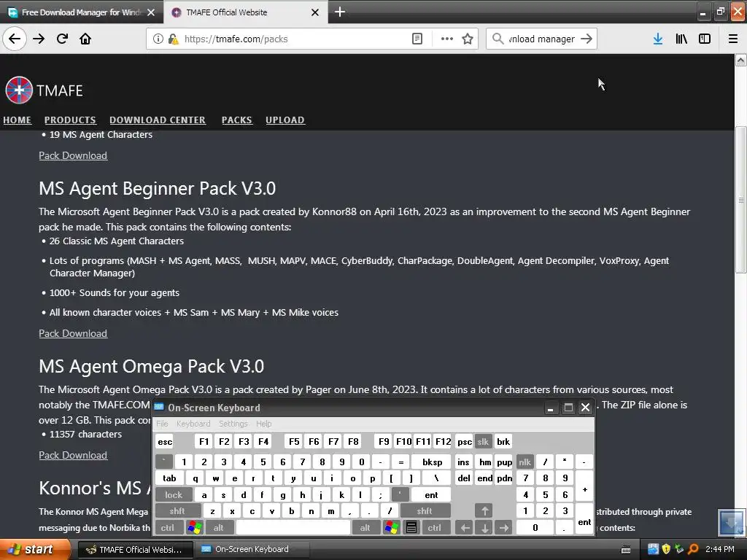
Task: Open the DOWNLOAD CENTER link
Action: click(x=158, y=120)
